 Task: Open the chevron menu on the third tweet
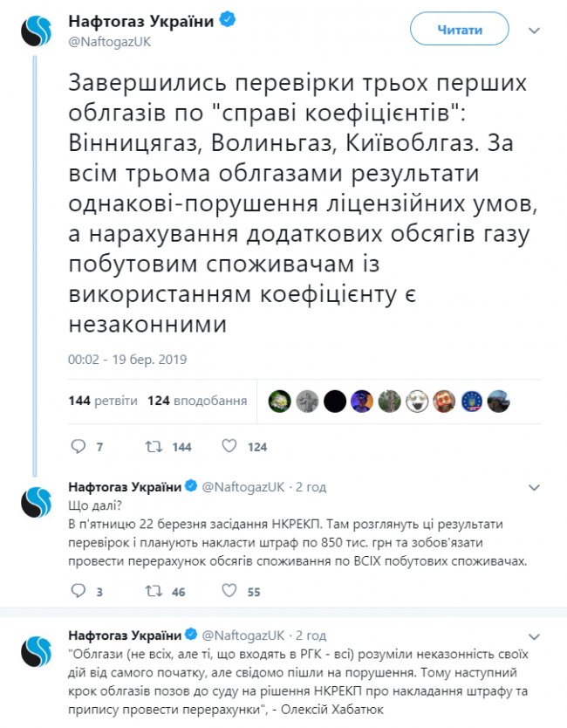coord(536,635)
